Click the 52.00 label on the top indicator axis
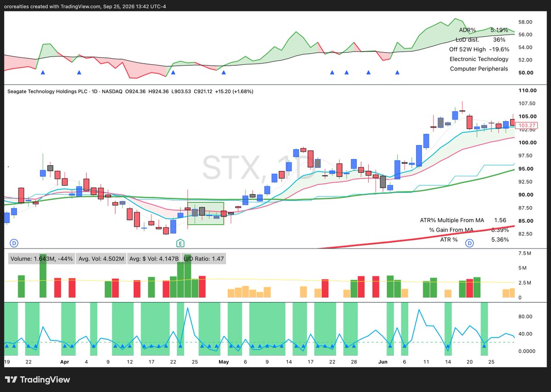The height and width of the screenshot is (392, 551). [526, 60]
